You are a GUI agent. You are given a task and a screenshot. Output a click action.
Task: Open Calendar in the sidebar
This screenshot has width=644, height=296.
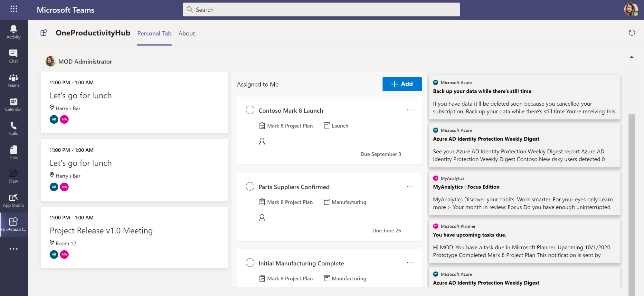pos(14,105)
